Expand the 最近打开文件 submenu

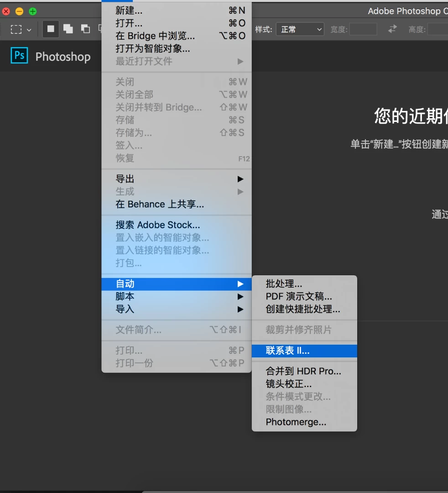pos(177,61)
